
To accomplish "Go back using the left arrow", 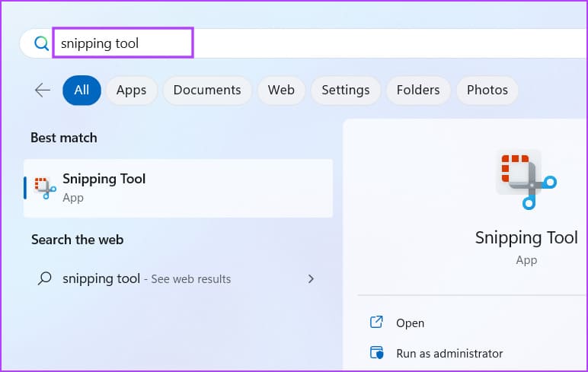I will coord(43,90).
